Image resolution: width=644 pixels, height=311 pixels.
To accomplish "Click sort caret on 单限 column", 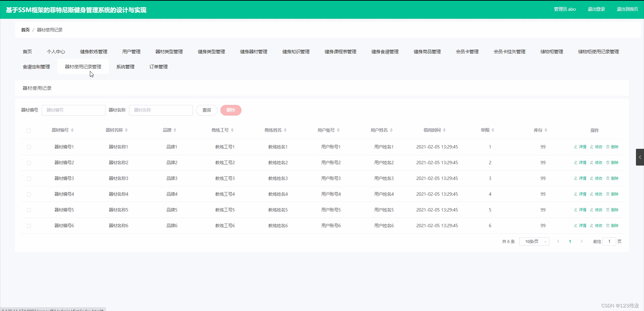I will tap(493, 130).
